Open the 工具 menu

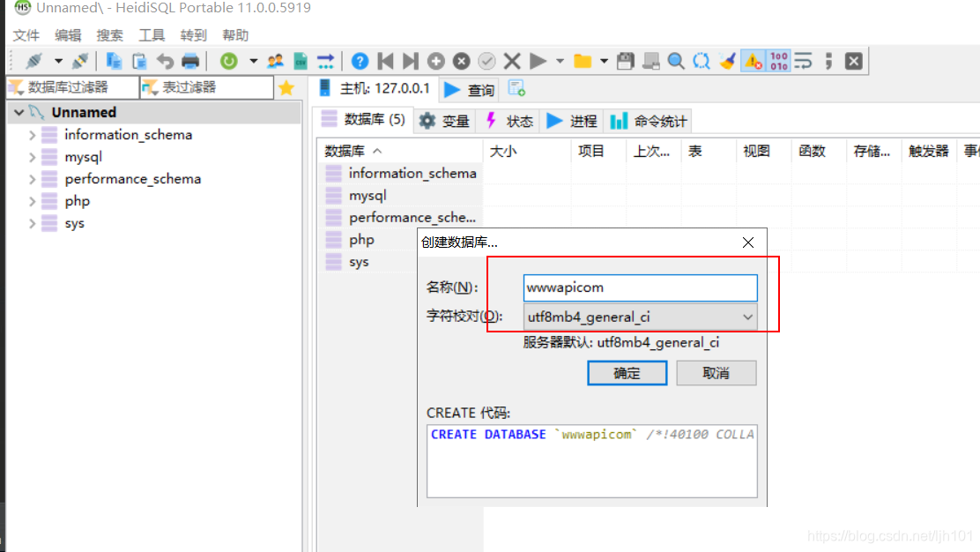pos(152,35)
